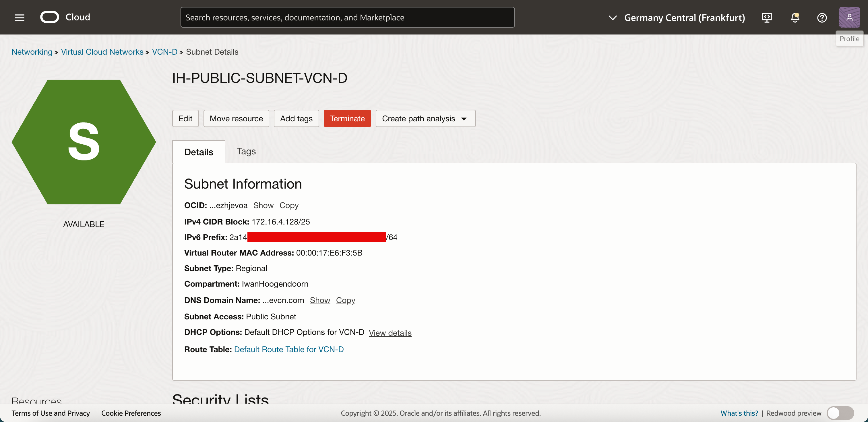Viewport: 868px width, 422px height.
Task: Click View details for DHCP Options
Action: [390, 333]
